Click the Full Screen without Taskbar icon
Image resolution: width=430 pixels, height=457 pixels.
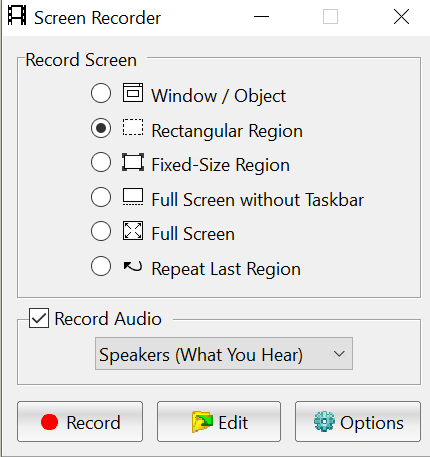coord(133,197)
